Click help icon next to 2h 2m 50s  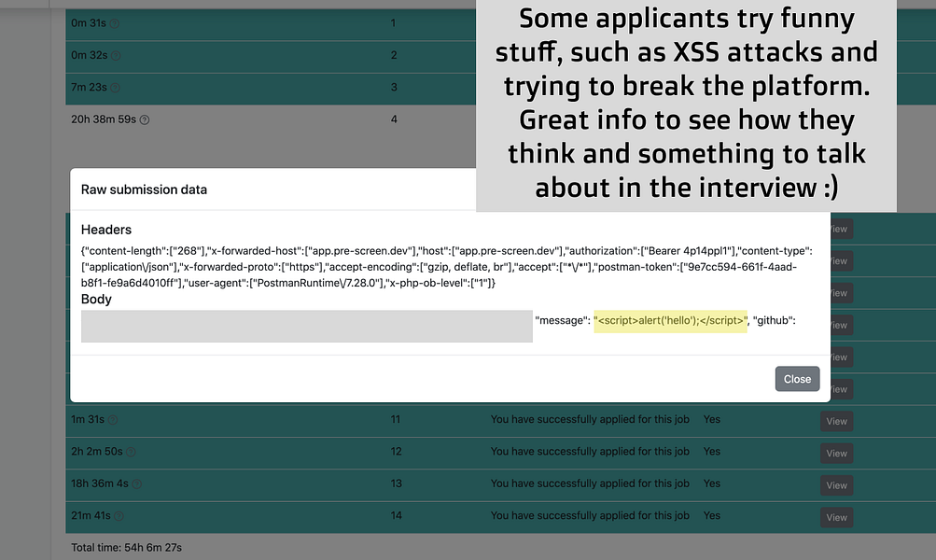(131, 453)
